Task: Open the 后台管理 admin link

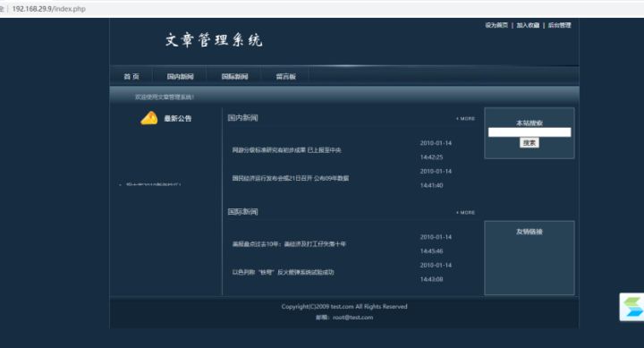Action: (559, 25)
